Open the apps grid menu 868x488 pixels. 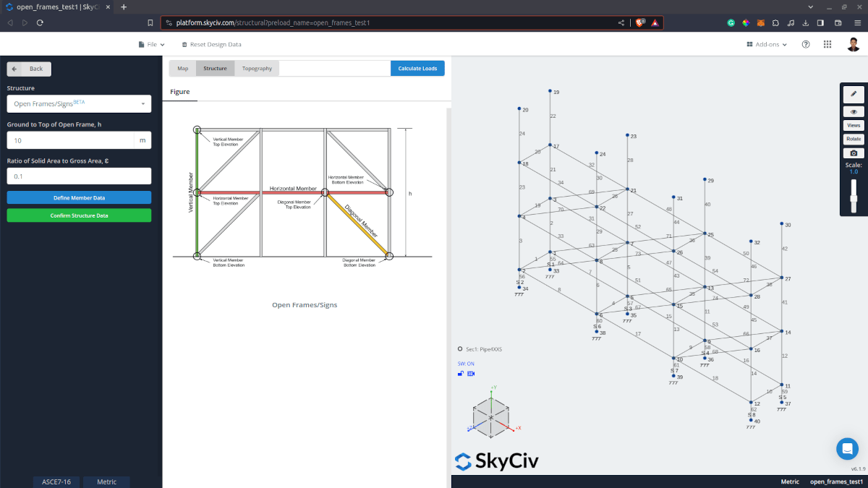827,44
